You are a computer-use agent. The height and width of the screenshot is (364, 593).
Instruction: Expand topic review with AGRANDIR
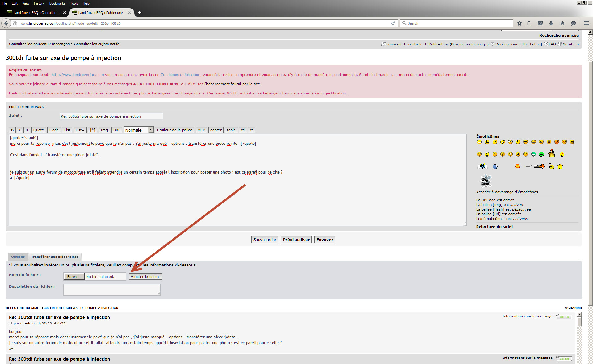coord(573,308)
